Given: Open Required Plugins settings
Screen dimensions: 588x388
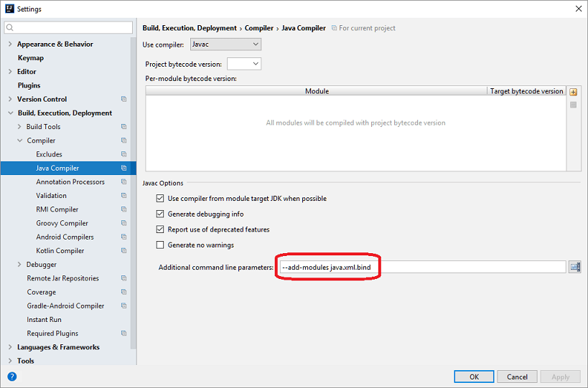Looking at the screenshot, I should pyautogui.click(x=52, y=333).
